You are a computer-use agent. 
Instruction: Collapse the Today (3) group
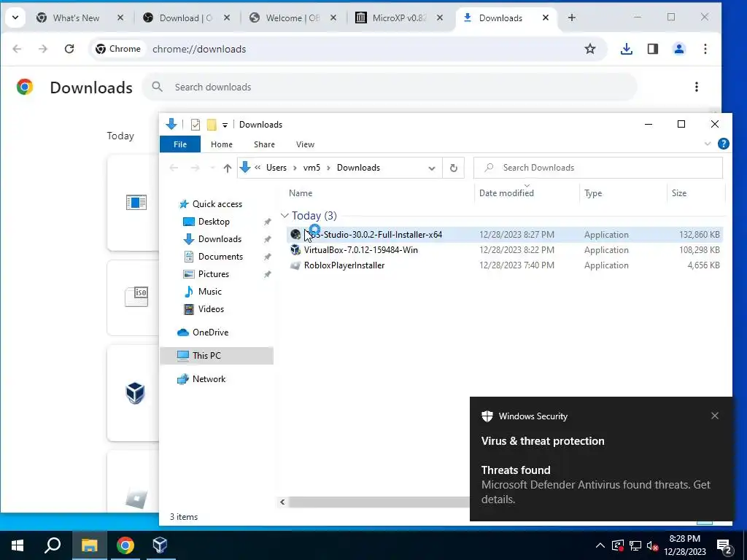[285, 216]
